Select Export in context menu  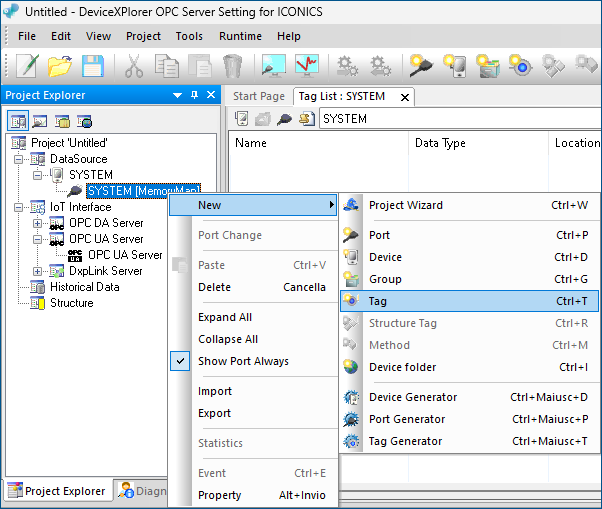pyautogui.click(x=253, y=413)
